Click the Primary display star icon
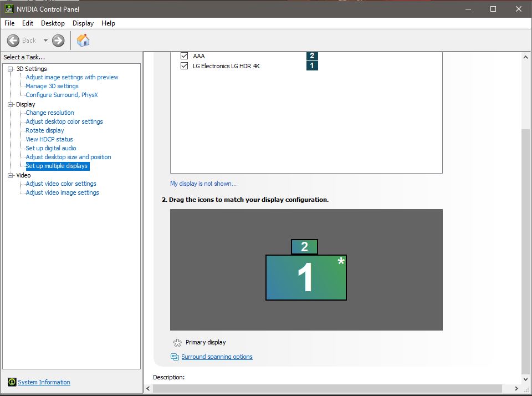This screenshot has width=532, height=396. (x=177, y=342)
